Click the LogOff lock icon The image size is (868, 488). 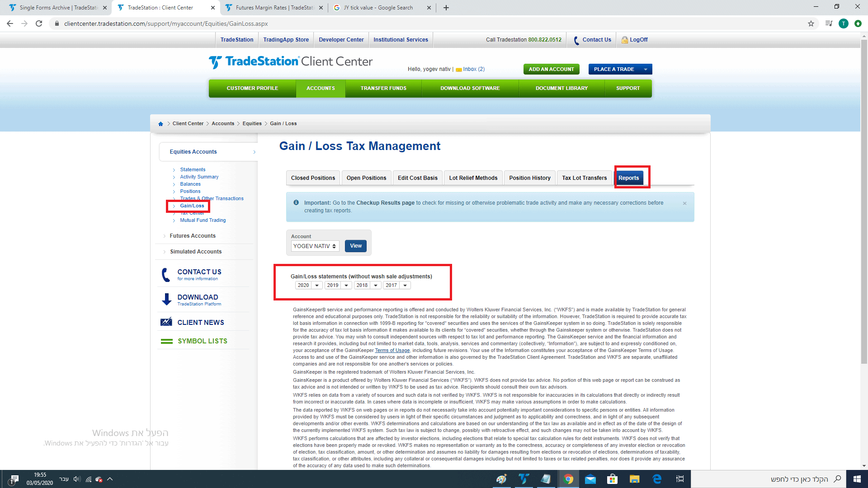point(624,40)
